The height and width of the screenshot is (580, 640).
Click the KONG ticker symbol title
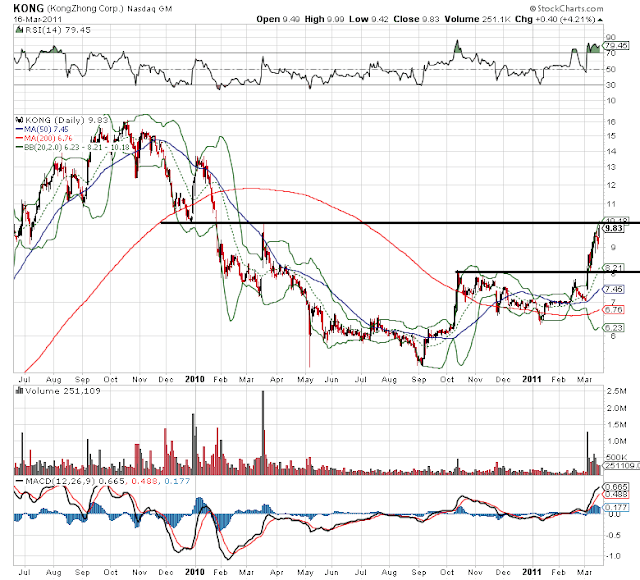[x=29, y=8]
